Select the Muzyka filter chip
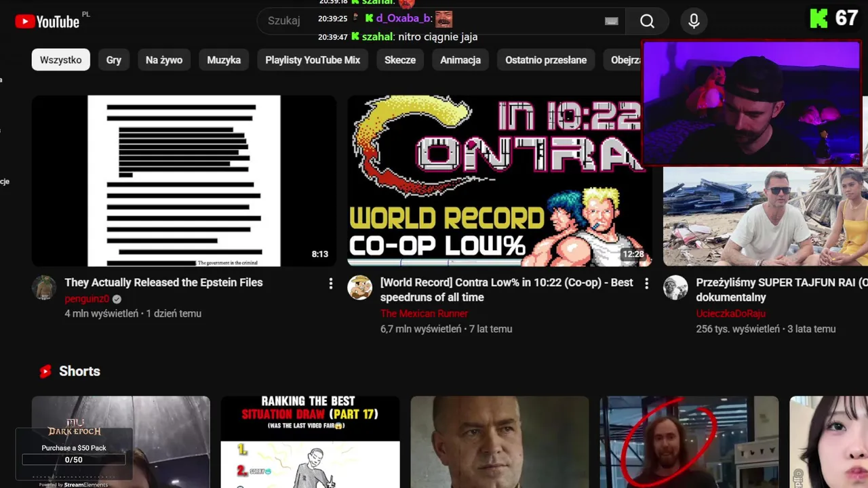868x488 pixels. coord(224,60)
